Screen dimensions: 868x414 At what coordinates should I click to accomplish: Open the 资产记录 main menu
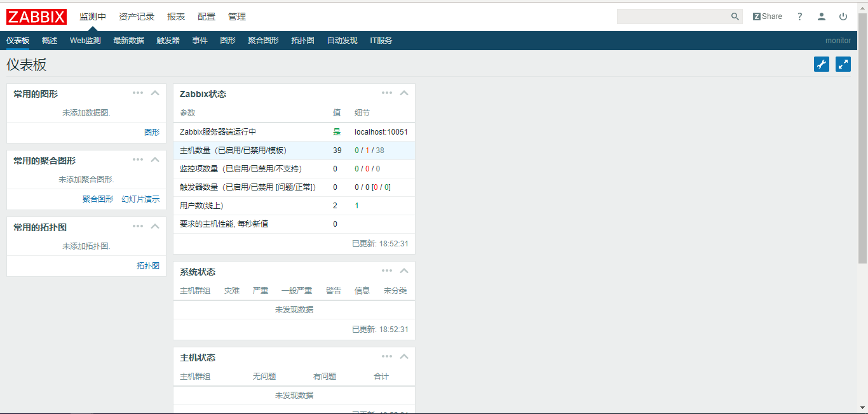click(137, 17)
